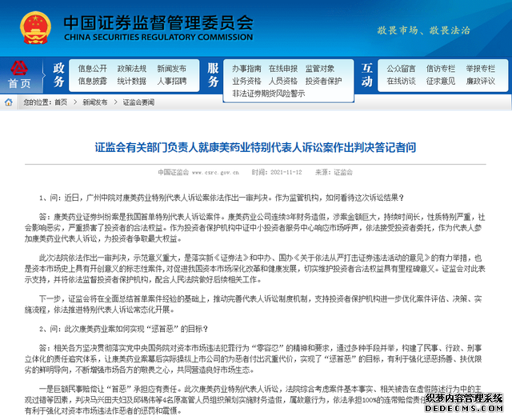
Task: Open 非法证券期货风险警示 link
Action: pyautogui.click(x=269, y=94)
